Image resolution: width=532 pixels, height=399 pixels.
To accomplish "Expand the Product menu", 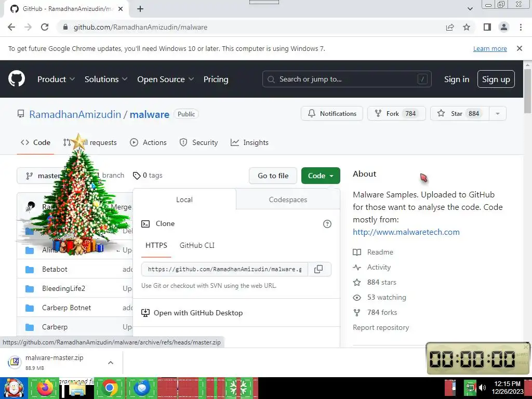I will 56,79.
